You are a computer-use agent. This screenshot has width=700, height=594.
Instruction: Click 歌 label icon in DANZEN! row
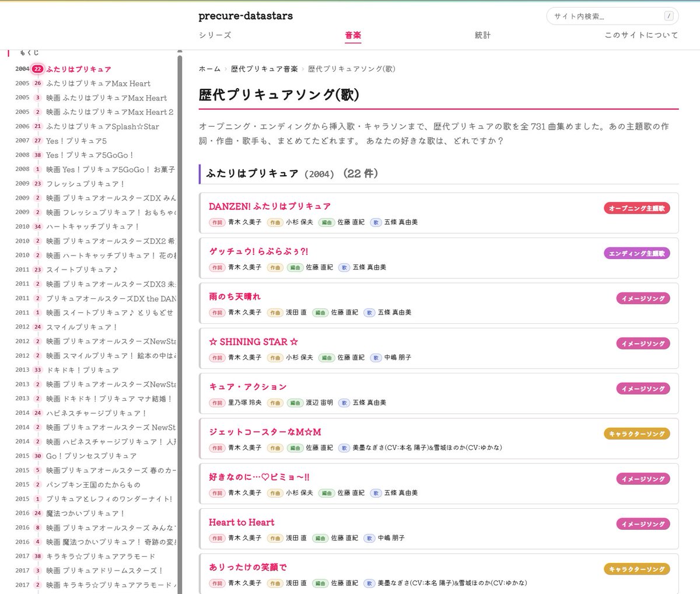[376, 222]
